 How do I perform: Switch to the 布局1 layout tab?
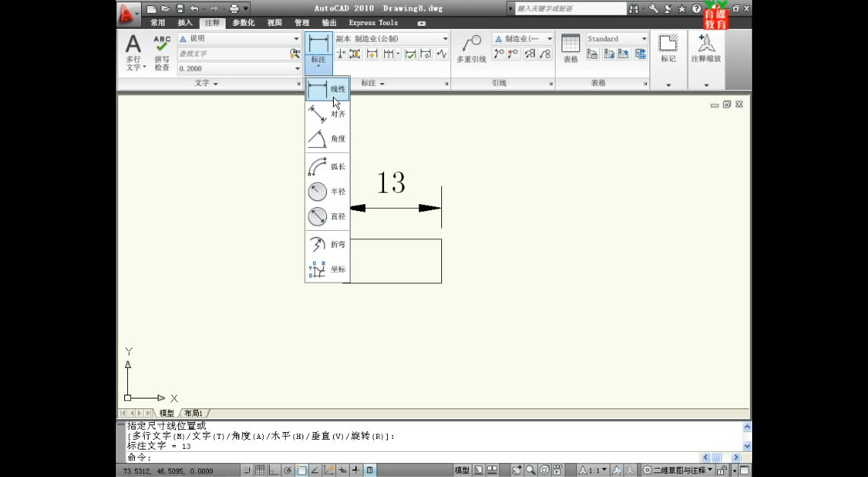(x=194, y=413)
